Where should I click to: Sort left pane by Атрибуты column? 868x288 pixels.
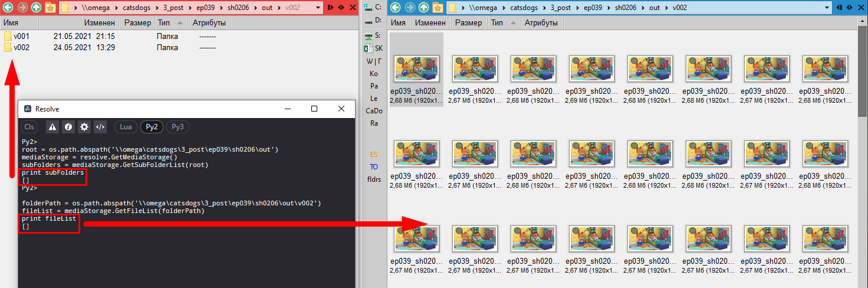pyautogui.click(x=209, y=22)
